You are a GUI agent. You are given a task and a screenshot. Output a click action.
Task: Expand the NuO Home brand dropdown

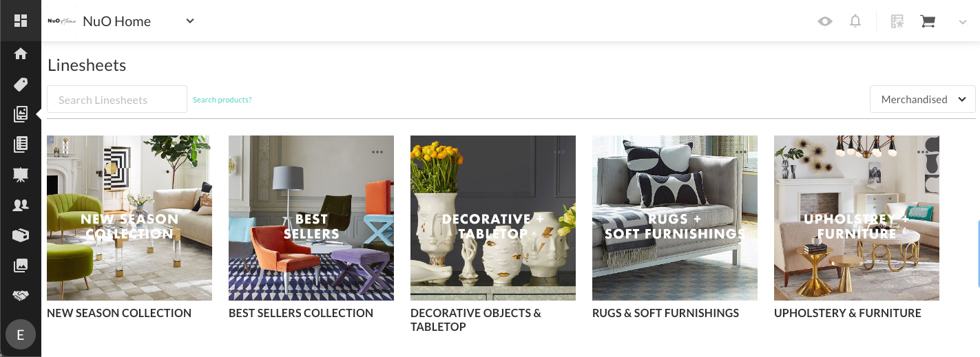[190, 21]
